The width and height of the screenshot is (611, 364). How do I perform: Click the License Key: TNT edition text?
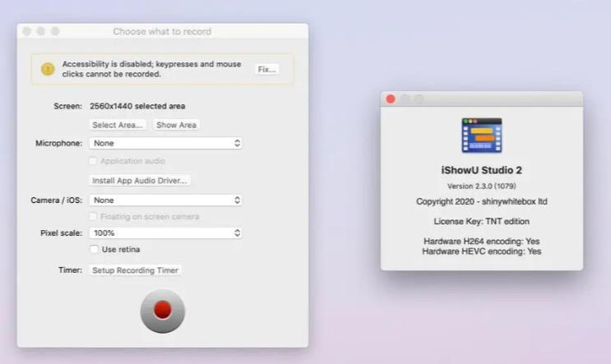pos(481,222)
